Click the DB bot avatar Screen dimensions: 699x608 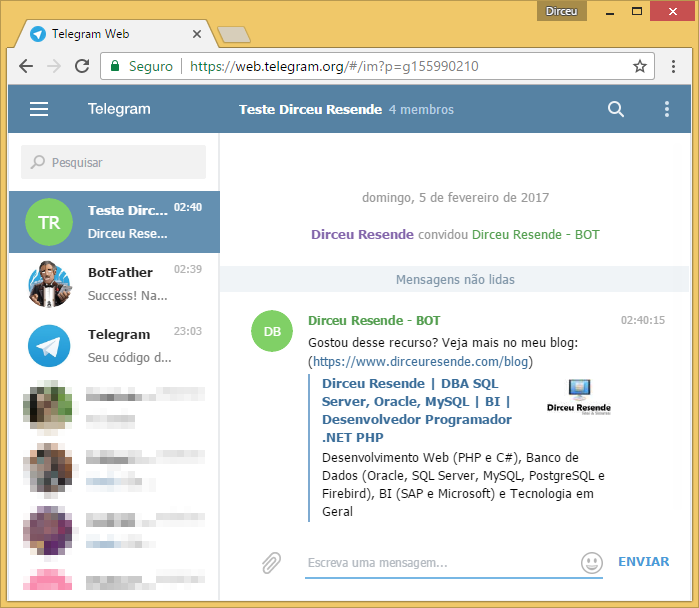pos(272,331)
